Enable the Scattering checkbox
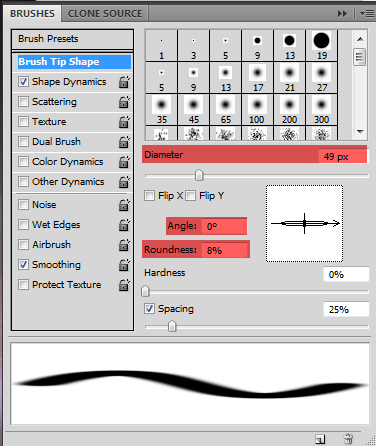The height and width of the screenshot is (446, 376). [23, 102]
